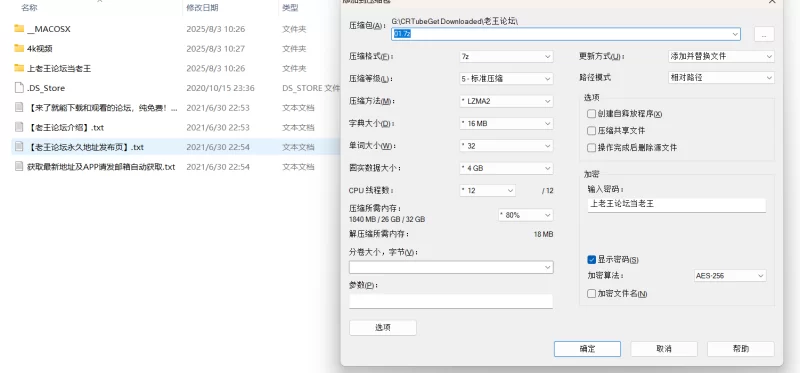Open the 字典大小 16 MB dropdown
This screenshot has height=373, width=800.
[506, 123]
